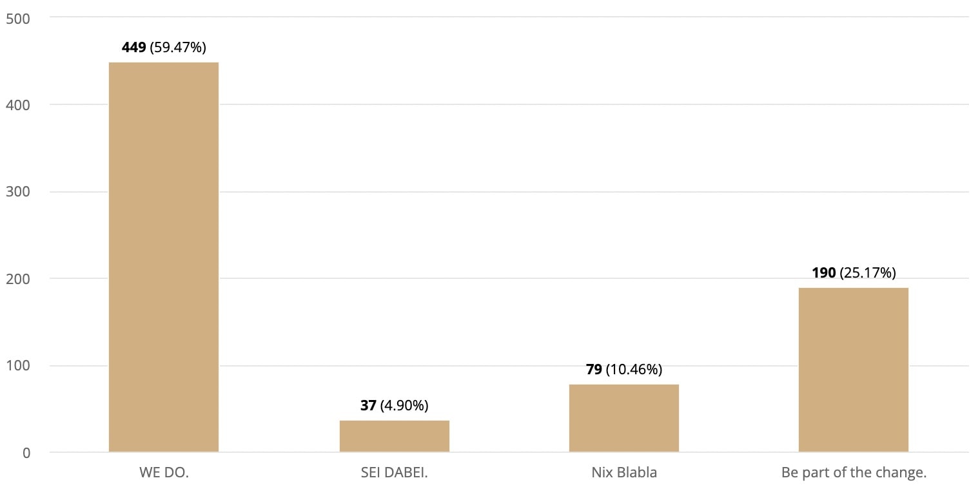Click the SEI DABEI. category label
The width and height of the screenshot is (980, 496).
point(394,472)
